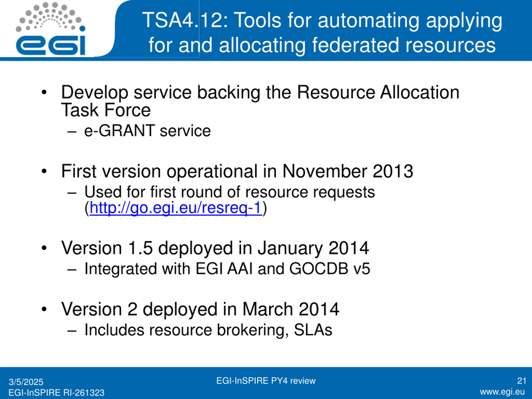Click 'First version operational in November 2013'
Image resolution: width=532 pixels, height=399 pixels.
(237, 171)
